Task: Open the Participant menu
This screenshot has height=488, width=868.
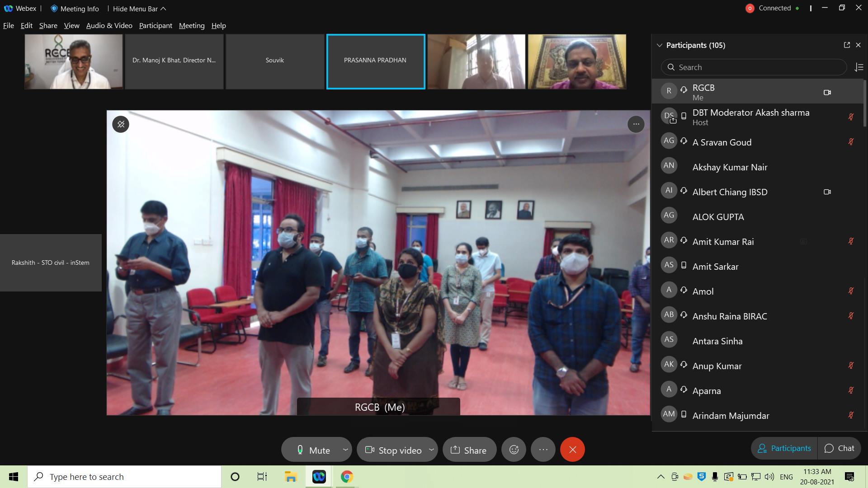Action: [x=156, y=26]
